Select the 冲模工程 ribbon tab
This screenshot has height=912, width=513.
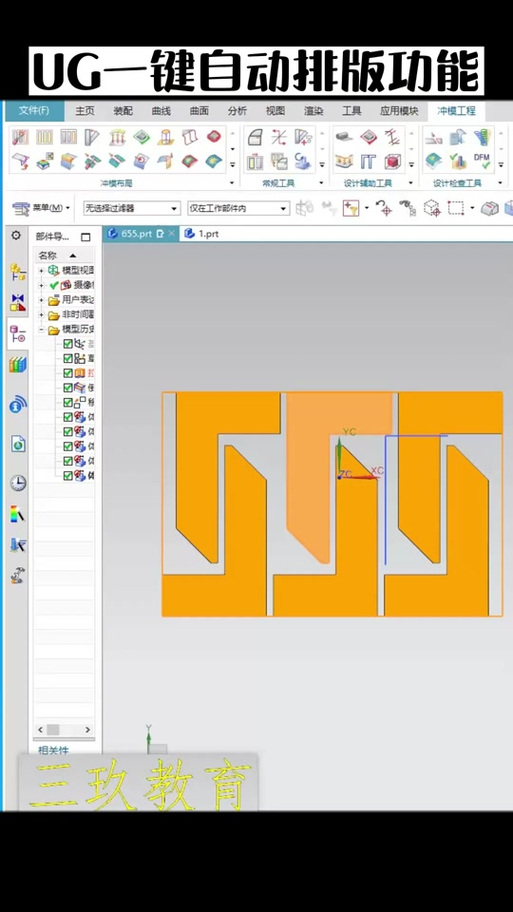point(457,111)
